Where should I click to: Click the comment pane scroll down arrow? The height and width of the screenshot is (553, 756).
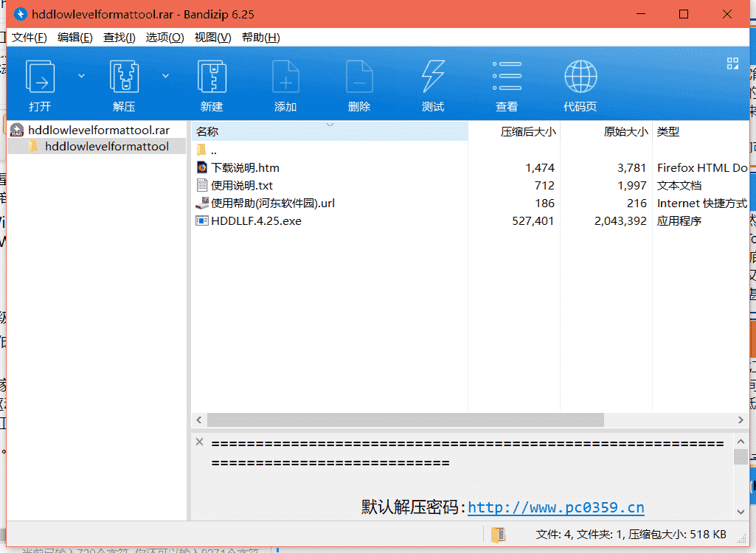click(x=741, y=512)
